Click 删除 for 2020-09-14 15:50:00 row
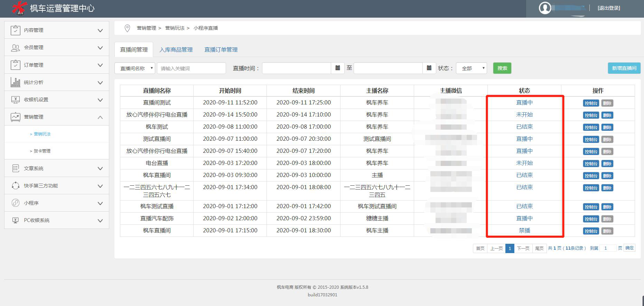644x306 pixels. (x=607, y=115)
